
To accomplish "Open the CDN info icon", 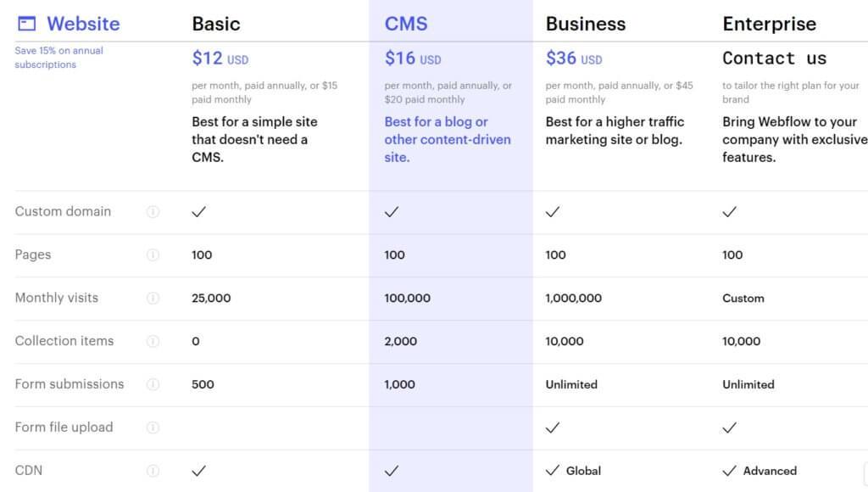I will point(153,471).
